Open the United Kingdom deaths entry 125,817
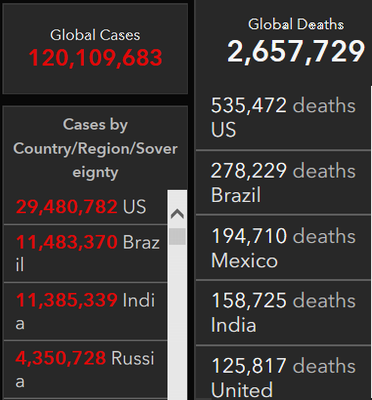 coord(283,373)
